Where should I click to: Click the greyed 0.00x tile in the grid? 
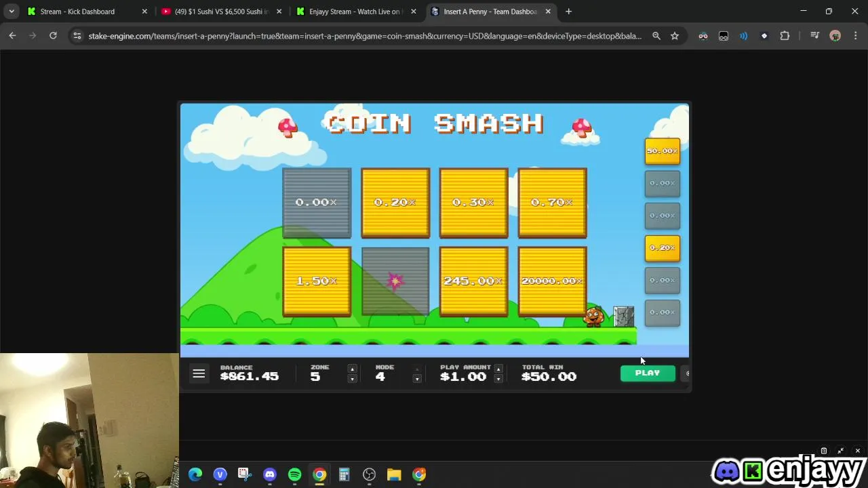(x=317, y=203)
